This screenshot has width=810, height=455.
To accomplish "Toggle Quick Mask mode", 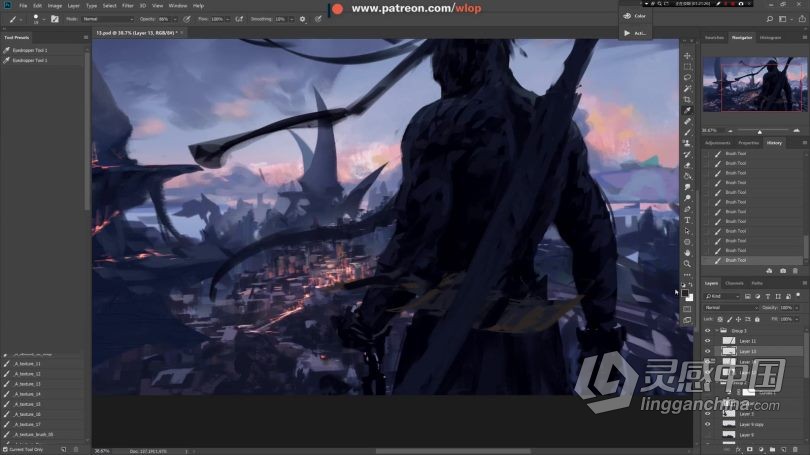I will 687,309.
